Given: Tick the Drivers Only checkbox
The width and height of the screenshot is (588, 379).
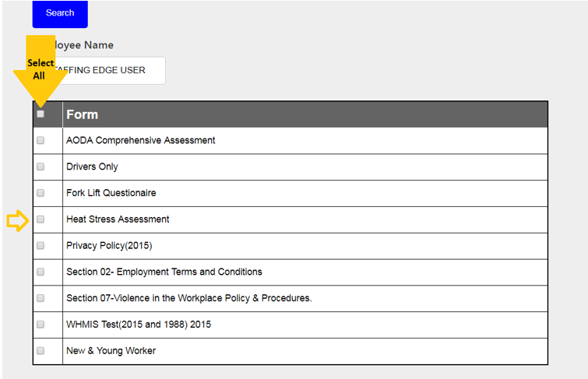Looking at the screenshot, I should 40,167.
